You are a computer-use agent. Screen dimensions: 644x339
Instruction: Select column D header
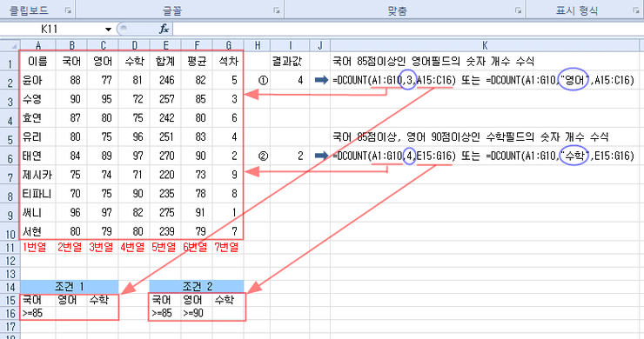134,45
